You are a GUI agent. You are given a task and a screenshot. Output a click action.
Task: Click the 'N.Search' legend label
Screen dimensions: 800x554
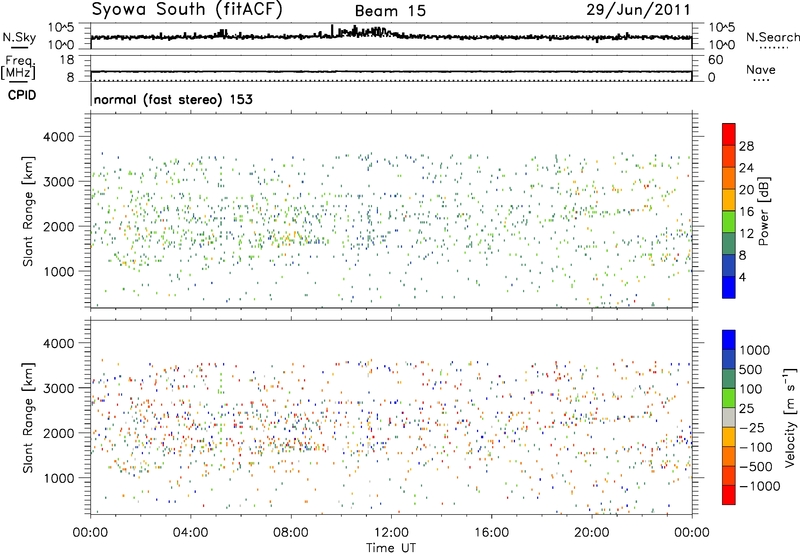772,37
